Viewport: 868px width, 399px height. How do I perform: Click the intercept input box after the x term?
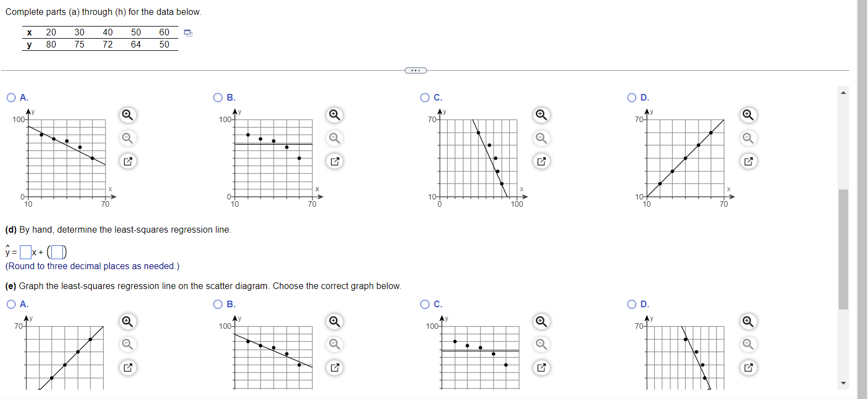pos(57,251)
